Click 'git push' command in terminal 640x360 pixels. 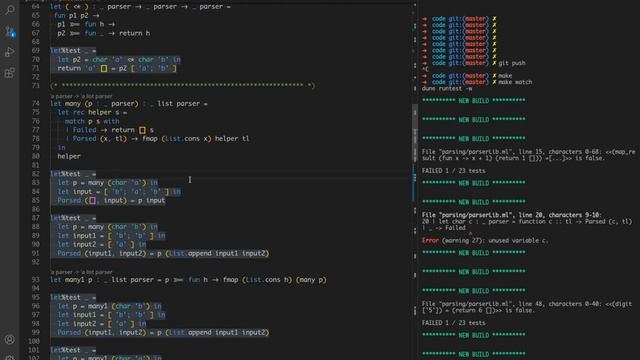[512, 63]
